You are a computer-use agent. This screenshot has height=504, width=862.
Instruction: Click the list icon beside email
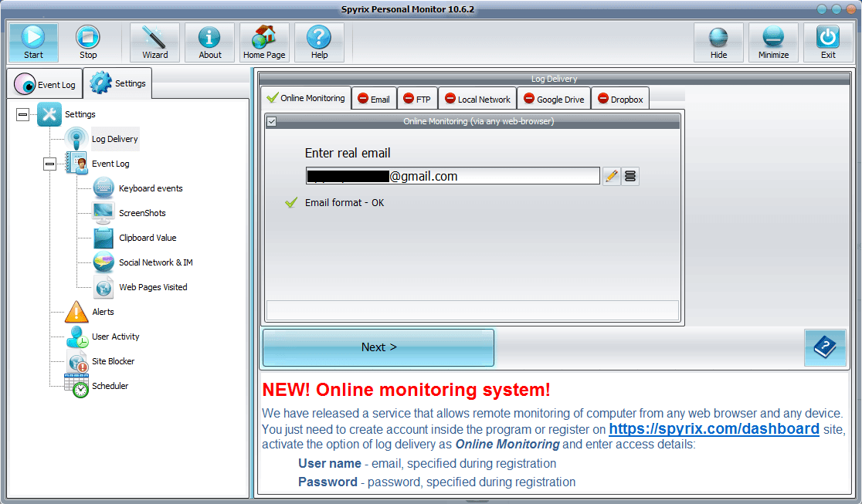click(630, 176)
